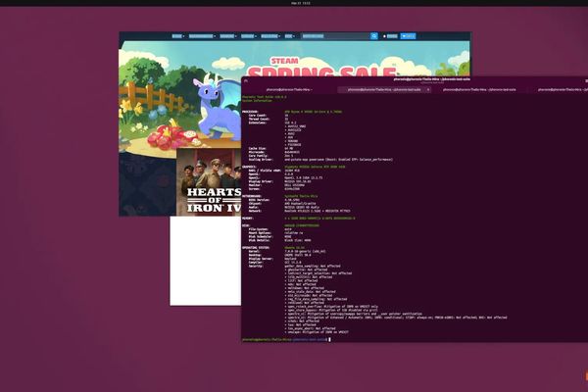Expand the Recommendations menu in Steam

202,36
